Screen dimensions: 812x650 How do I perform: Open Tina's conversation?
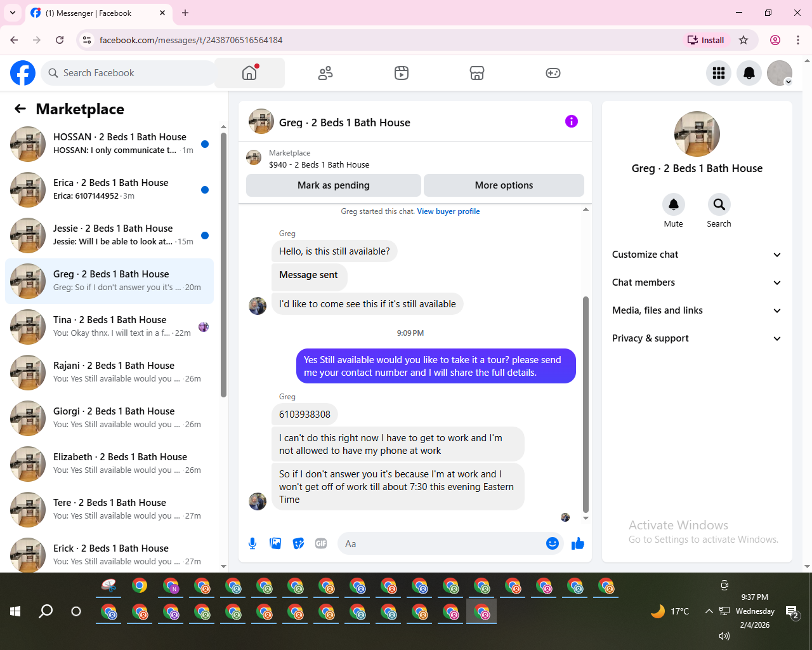(x=109, y=327)
